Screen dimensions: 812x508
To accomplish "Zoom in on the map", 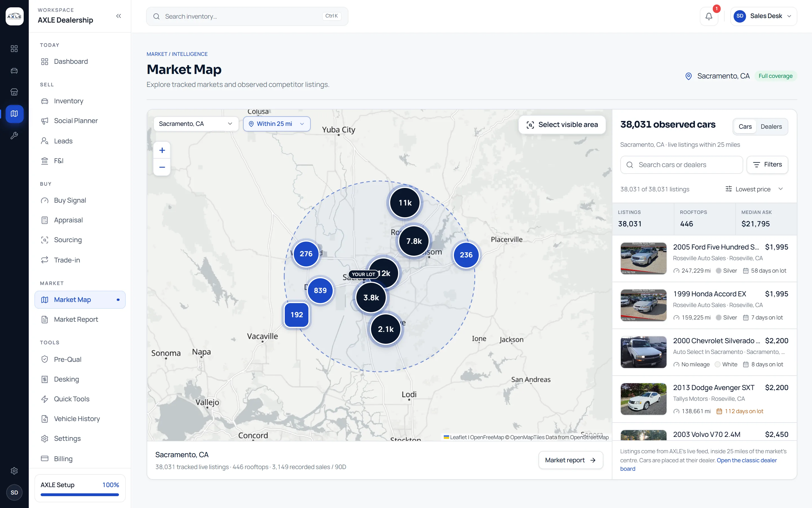I will click(x=162, y=150).
